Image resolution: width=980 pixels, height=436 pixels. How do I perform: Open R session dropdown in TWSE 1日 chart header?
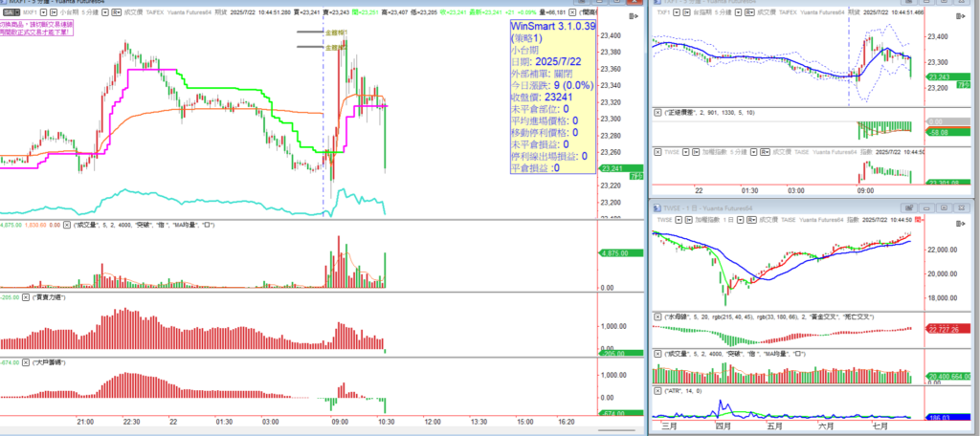pos(751,220)
